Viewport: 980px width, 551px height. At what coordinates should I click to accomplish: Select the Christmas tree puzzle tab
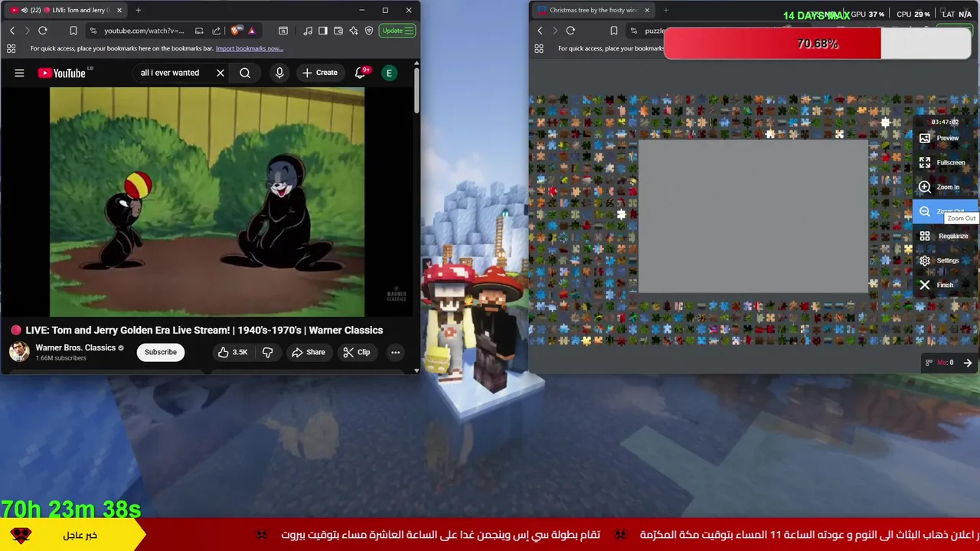coord(593,10)
